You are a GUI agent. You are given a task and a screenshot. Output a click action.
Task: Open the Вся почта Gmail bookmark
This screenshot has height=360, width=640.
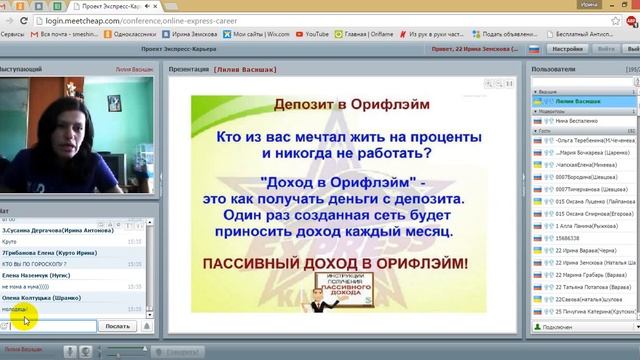64,34
